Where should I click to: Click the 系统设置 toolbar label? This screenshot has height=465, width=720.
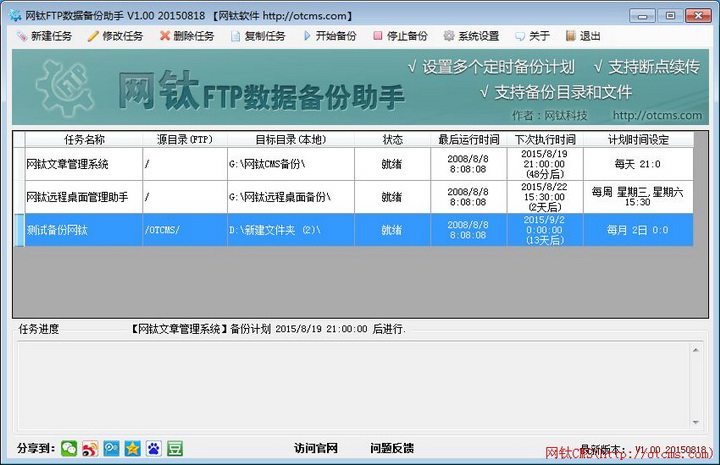(478, 36)
